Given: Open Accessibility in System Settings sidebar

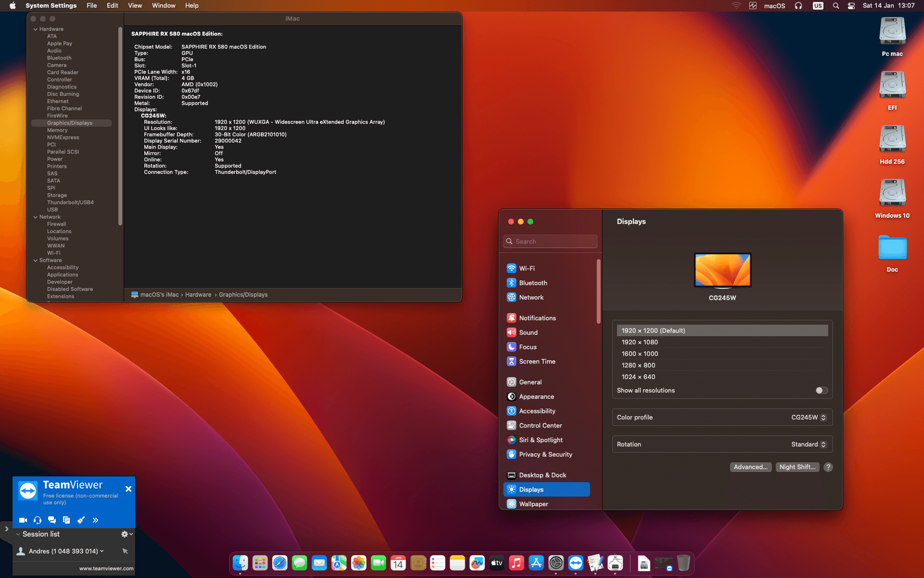Looking at the screenshot, I should pyautogui.click(x=547, y=411).
